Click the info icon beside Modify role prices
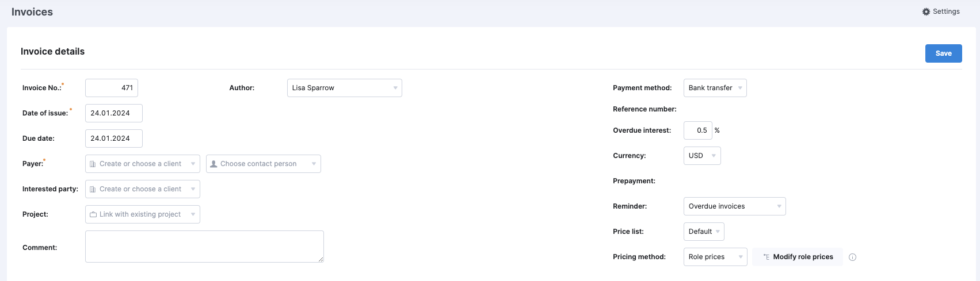This screenshot has width=980, height=281. pyautogui.click(x=853, y=257)
